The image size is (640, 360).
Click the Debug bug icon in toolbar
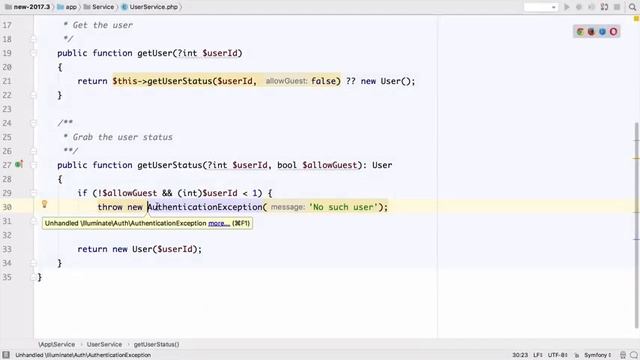point(579,7)
